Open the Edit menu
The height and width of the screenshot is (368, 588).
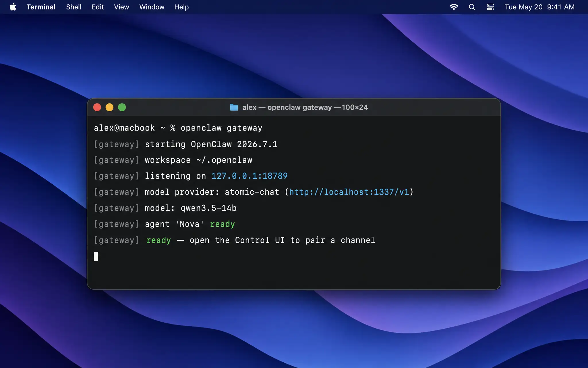(98, 7)
